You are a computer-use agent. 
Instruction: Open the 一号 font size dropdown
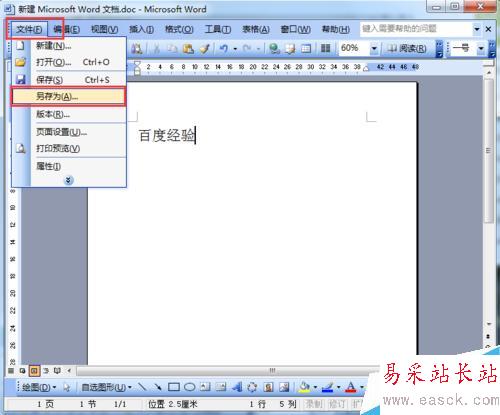click(x=481, y=49)
